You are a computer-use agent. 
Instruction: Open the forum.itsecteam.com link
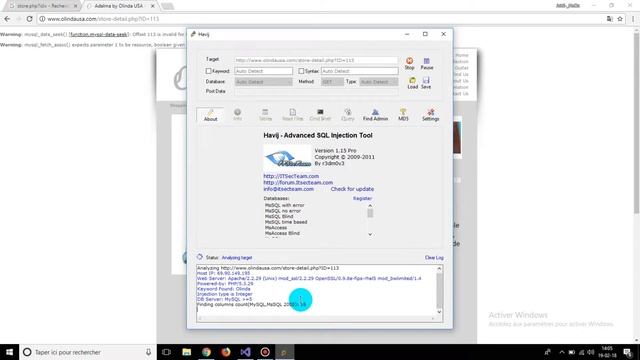tap(298, 182)
